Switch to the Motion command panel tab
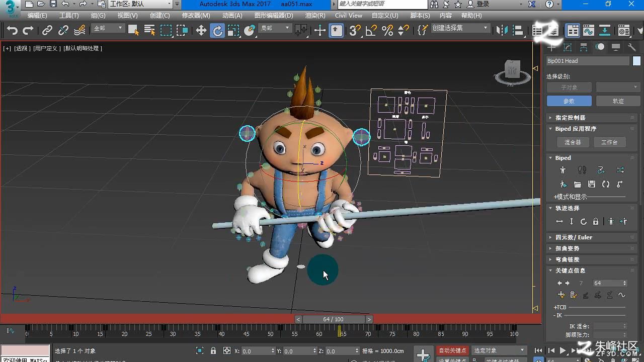644x362 pixels. tap(600, 47)
